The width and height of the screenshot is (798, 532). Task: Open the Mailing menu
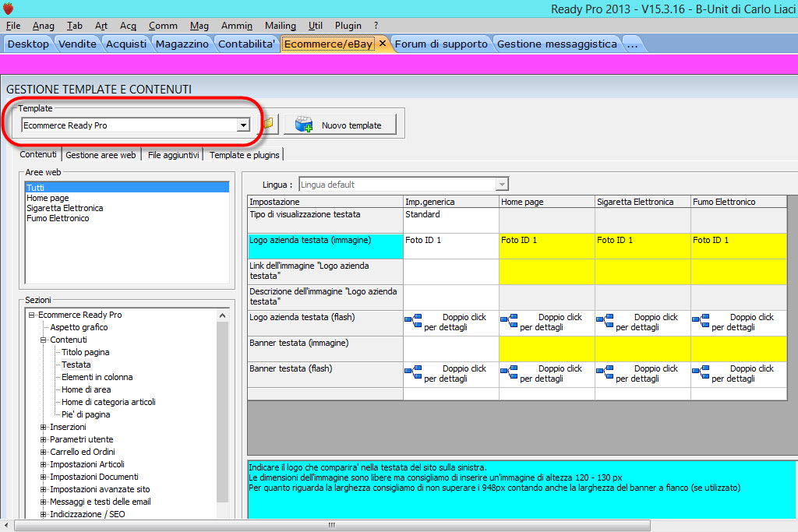tap(281, 26)
